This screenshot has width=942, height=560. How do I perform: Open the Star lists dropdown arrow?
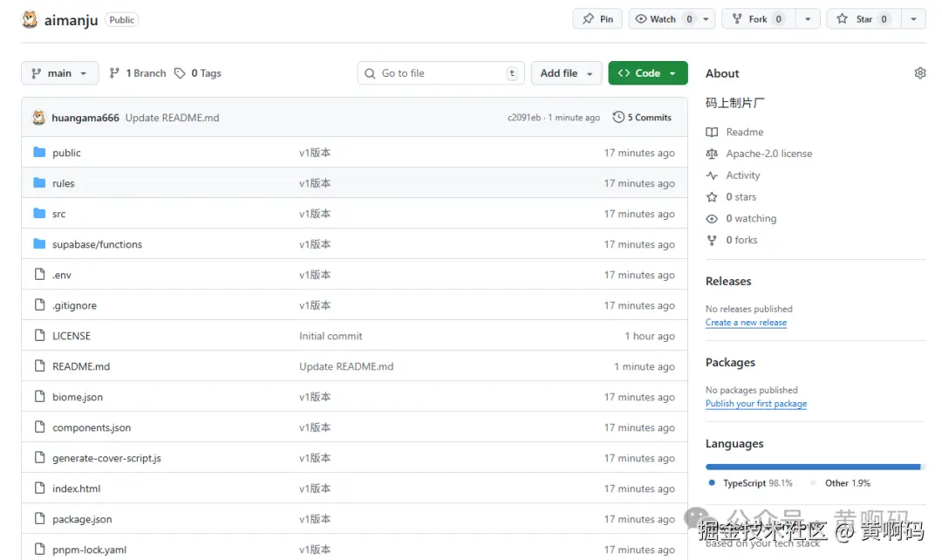coord(914,19)
